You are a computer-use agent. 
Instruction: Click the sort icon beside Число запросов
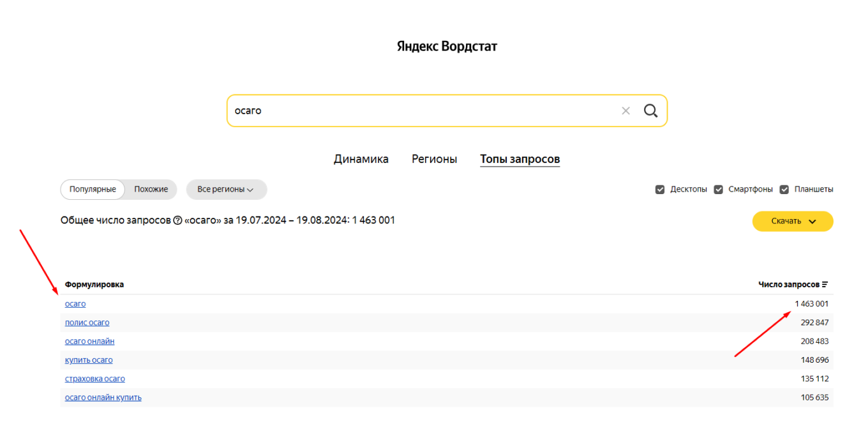(825, 285)
